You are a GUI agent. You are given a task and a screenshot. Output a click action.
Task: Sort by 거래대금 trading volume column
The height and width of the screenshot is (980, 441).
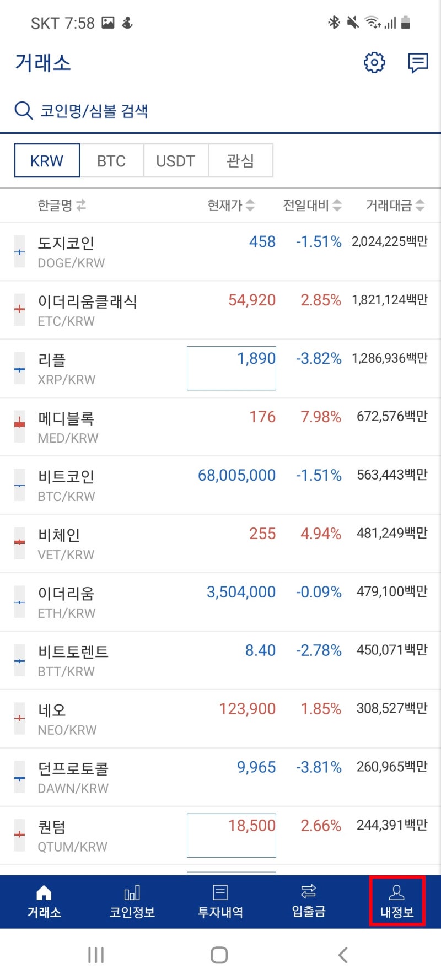[x=394, y=205]
